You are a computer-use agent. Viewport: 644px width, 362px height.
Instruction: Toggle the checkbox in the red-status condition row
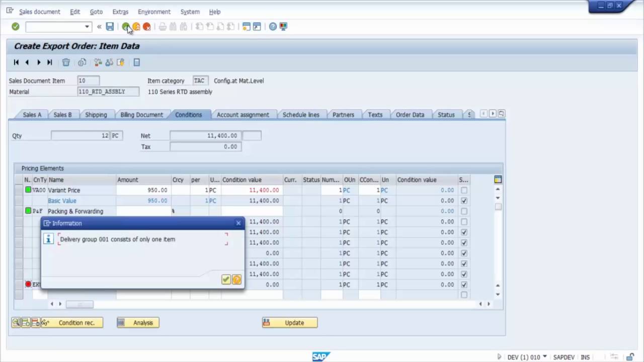click(x=464, y=285)
